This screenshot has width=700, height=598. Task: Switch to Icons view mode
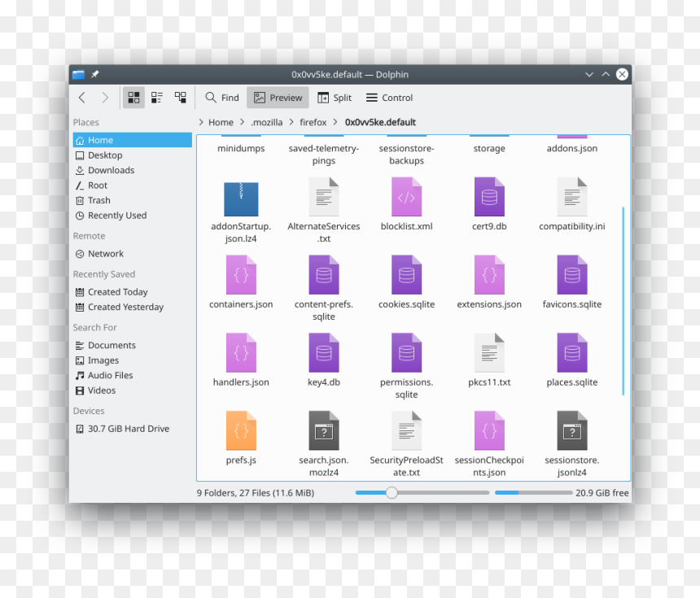133,98
